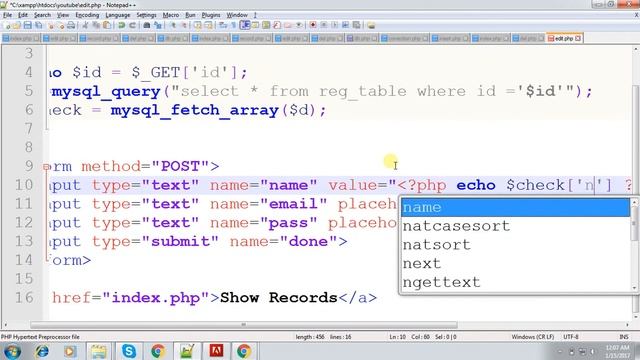Run macro multiple times icon
Image resolution: width=640 pixels, height=360 pixels.
click(346, 25)
